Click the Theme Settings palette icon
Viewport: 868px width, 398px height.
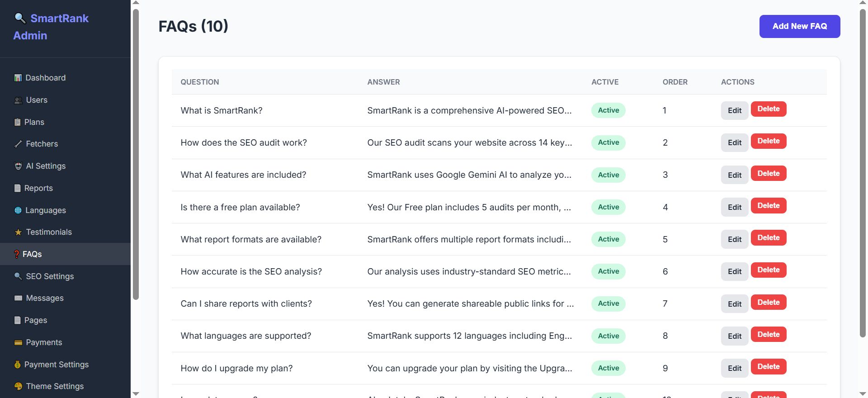(x=18, y=386)
